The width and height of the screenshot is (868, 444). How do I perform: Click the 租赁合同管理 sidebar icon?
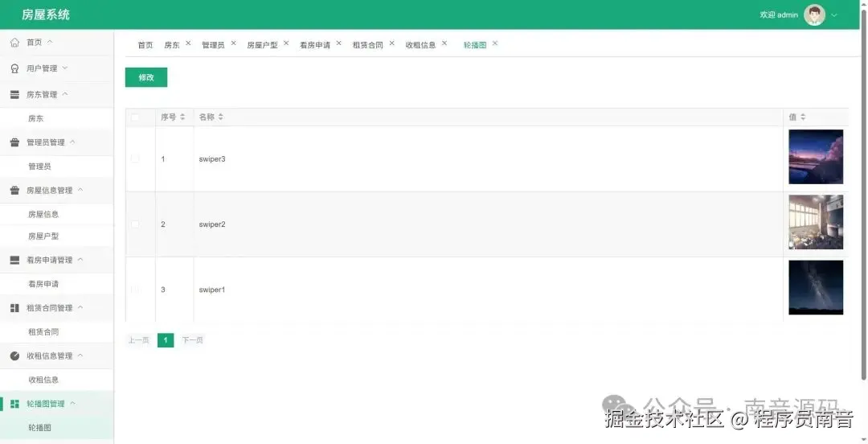(x=15, y=307)
